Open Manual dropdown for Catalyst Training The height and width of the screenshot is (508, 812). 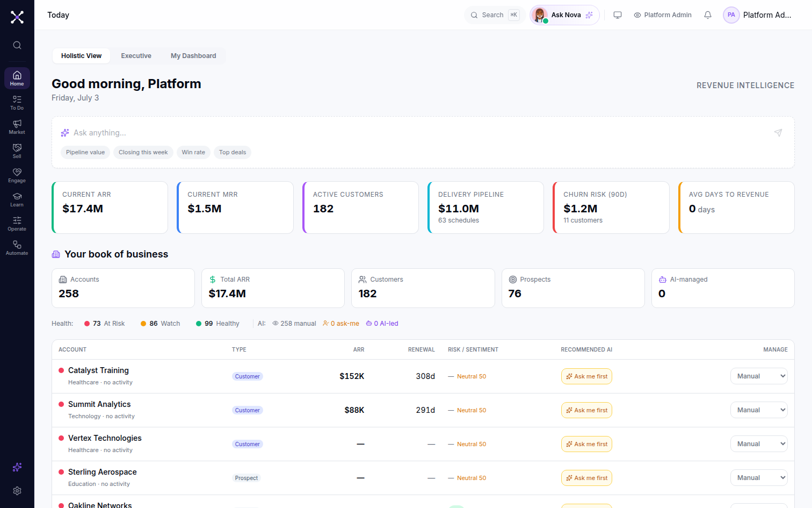pyautogui.click(x=759, y=376)
